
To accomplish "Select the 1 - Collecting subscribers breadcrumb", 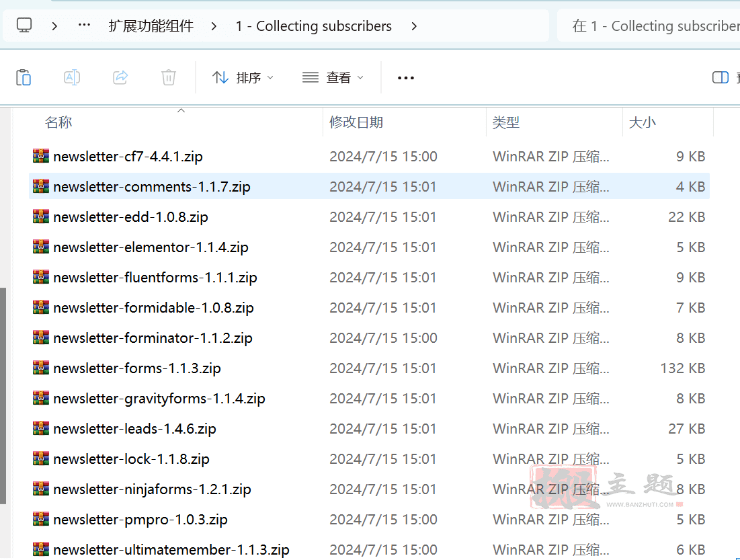I will (x=313, y=26).
